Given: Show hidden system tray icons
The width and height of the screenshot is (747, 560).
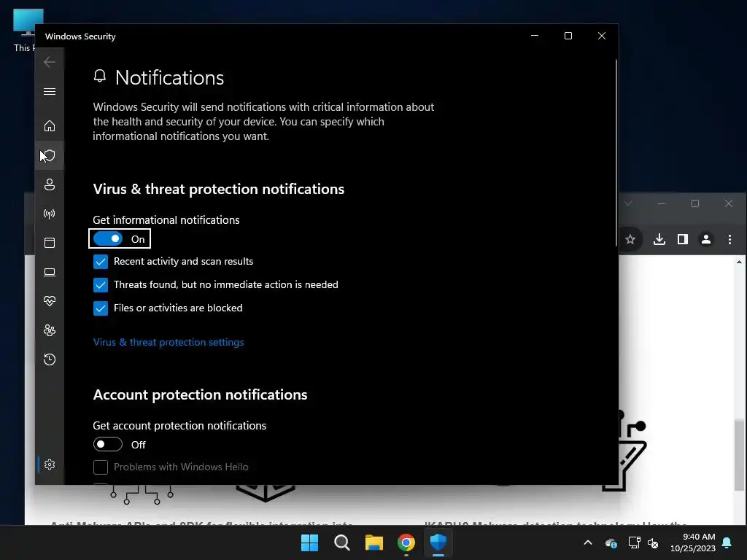Looking at the screenshot, I should [x=588, y=542].
